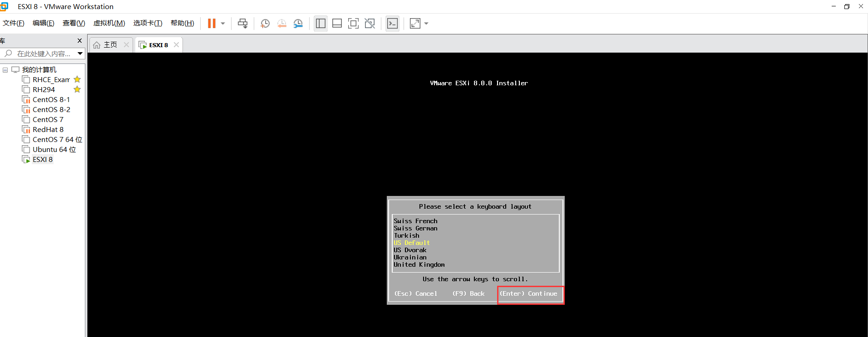Toggle favorite star on RH294
The image size is (868, 337).
77,89
